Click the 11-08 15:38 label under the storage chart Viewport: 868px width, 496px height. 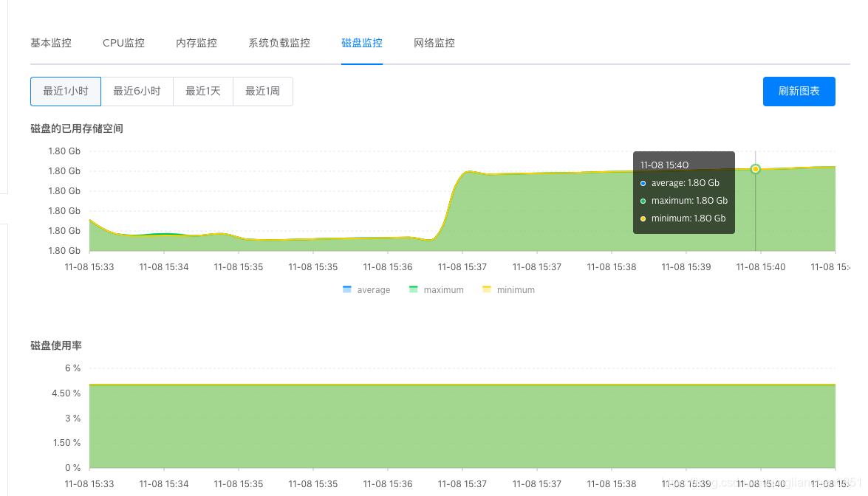click(611, 267)
